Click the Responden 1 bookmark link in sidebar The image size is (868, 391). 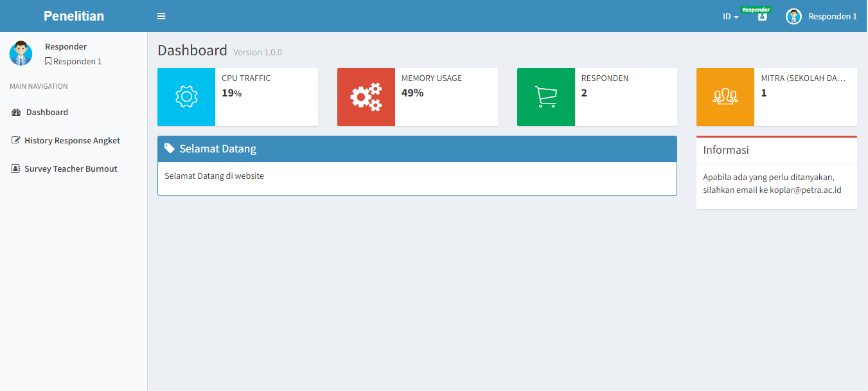[x=73, y=62]
